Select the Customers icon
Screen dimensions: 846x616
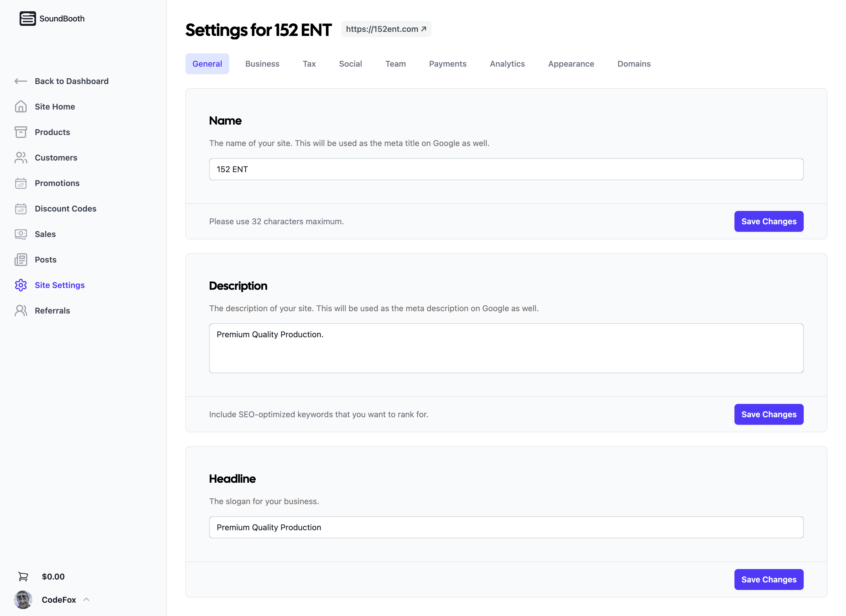tap(21, 157)
